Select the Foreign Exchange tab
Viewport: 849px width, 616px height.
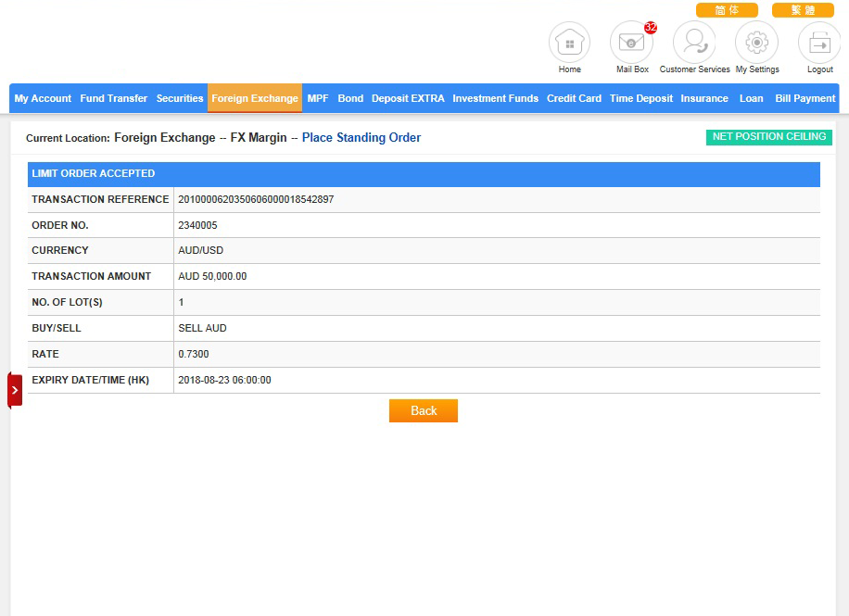pyautogui.click(x=255, y=98)
